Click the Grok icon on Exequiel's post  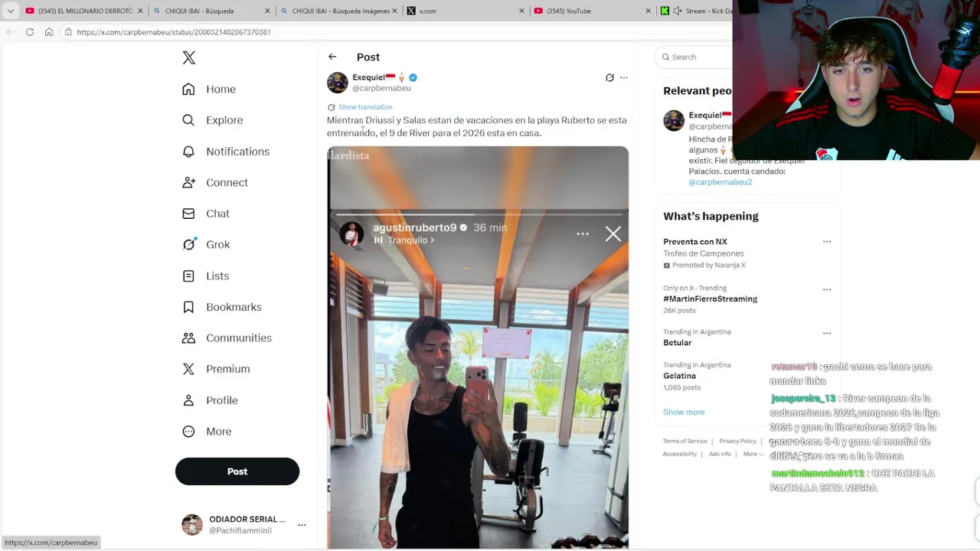pyautogui.click(x=609, y=77)
